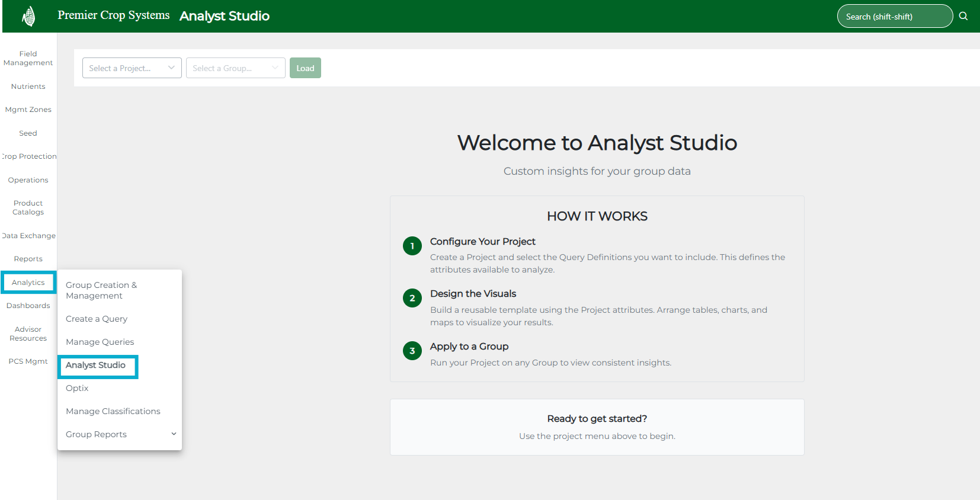Open the Select a Project dropdown
This screenshot has height=500, width=980.
point(132,68)
